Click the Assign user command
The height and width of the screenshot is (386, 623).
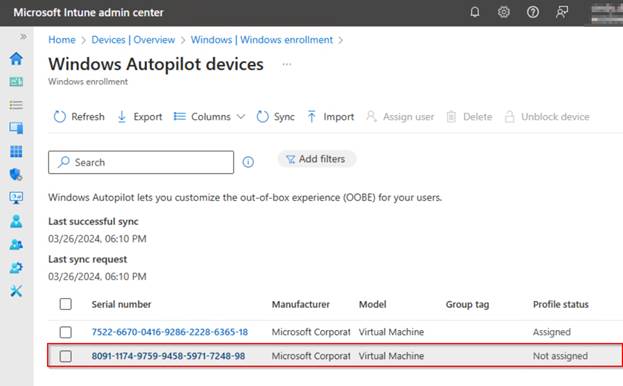[x=400, y=117]
